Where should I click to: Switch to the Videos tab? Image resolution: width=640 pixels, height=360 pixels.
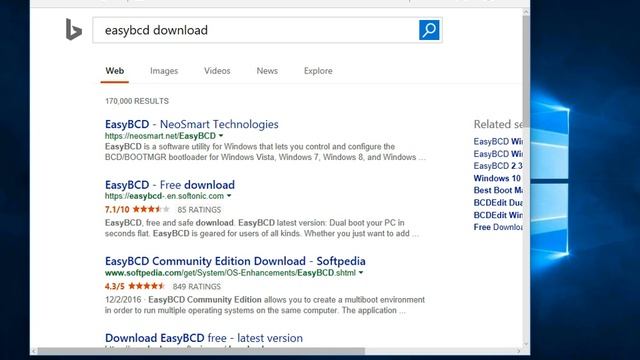(217, 71)
